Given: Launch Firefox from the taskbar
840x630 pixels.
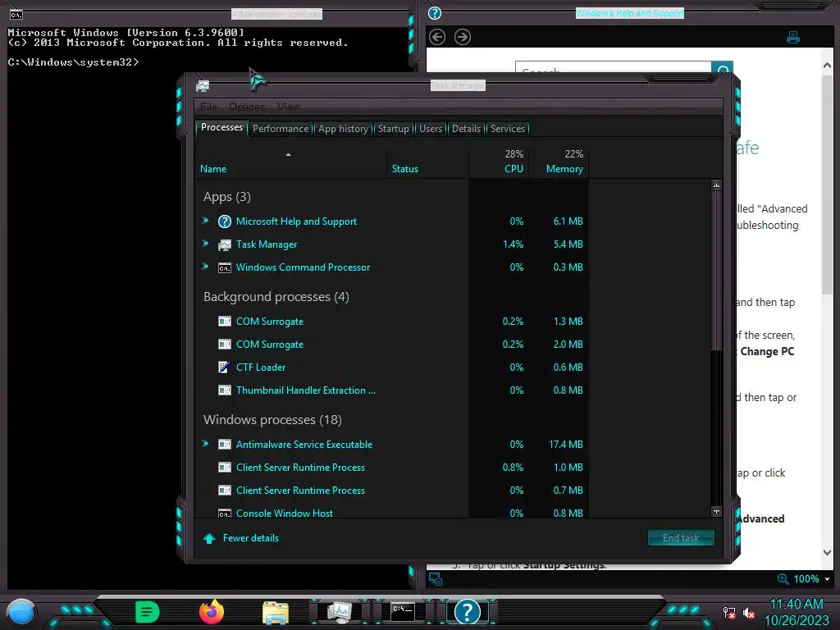Looking at the screenshot, I should point(212,612).
